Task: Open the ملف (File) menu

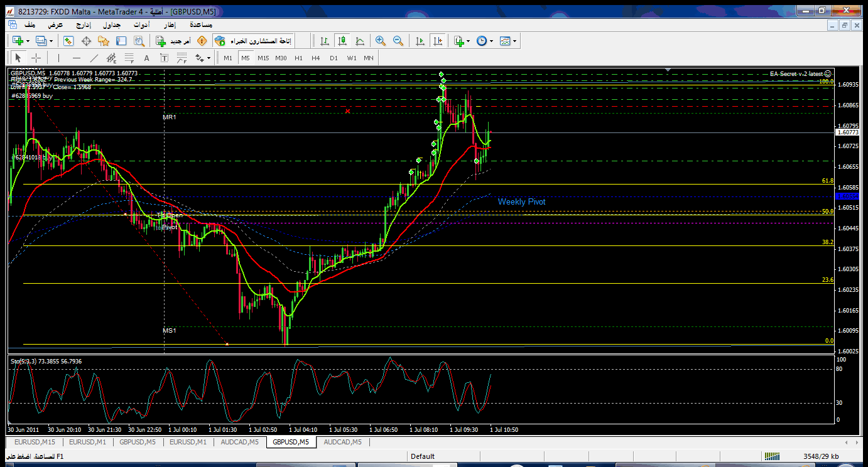Action: pyautogui.click(x=30, y=24)
